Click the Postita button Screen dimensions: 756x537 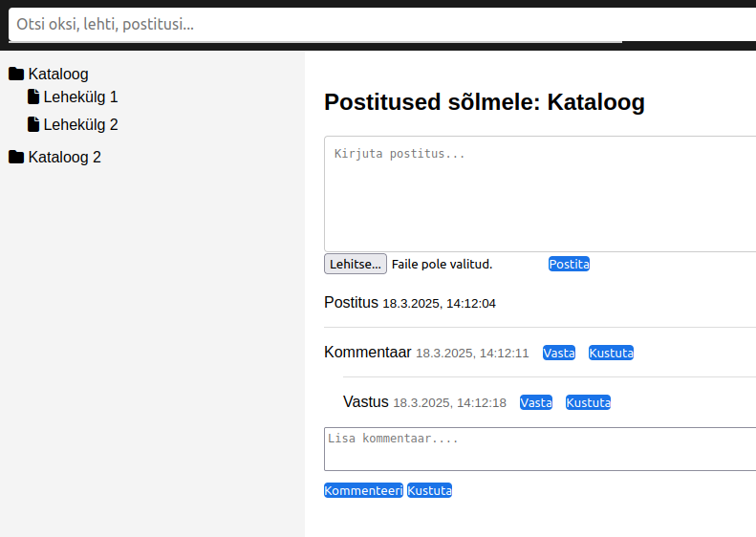569,264
